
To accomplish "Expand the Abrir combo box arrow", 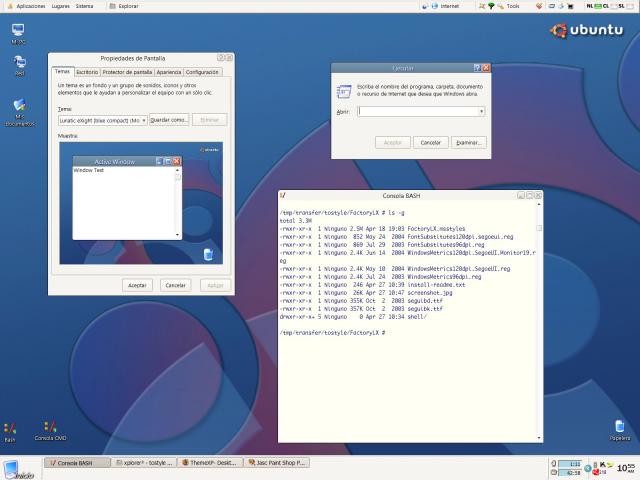I will click(x=482, y=111).
